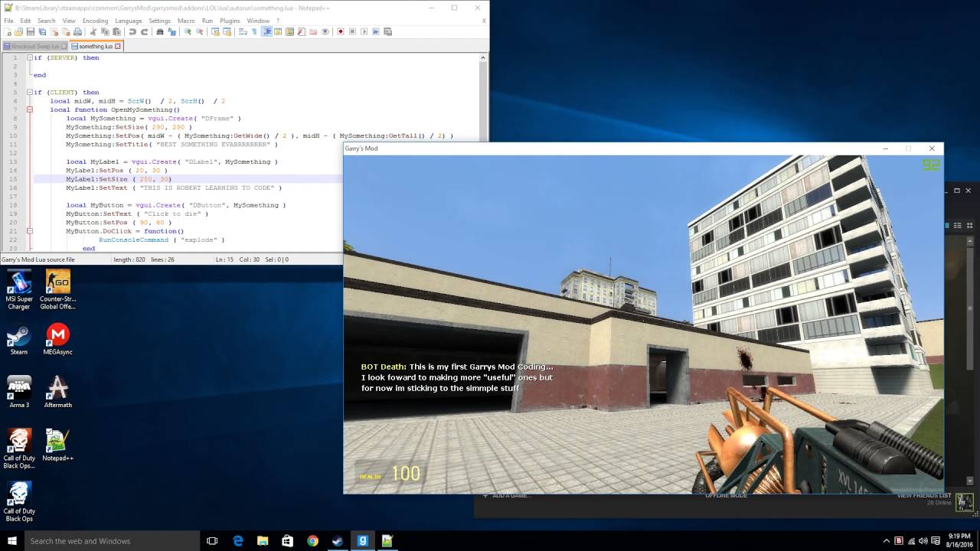The width and height of the screenshot is (980, 551).
Task: Click the Zoom Out toolbar icon
Action: [x=199, y=31]
